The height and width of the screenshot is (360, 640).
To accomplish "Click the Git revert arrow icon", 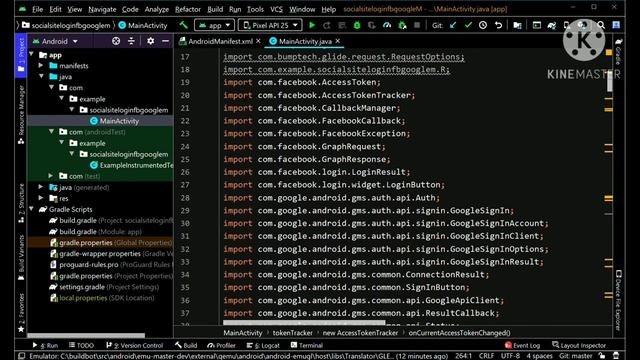I will [498, 25].
